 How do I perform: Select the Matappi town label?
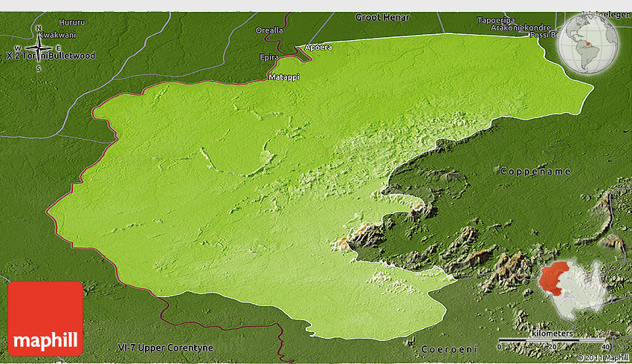point(283,77)
